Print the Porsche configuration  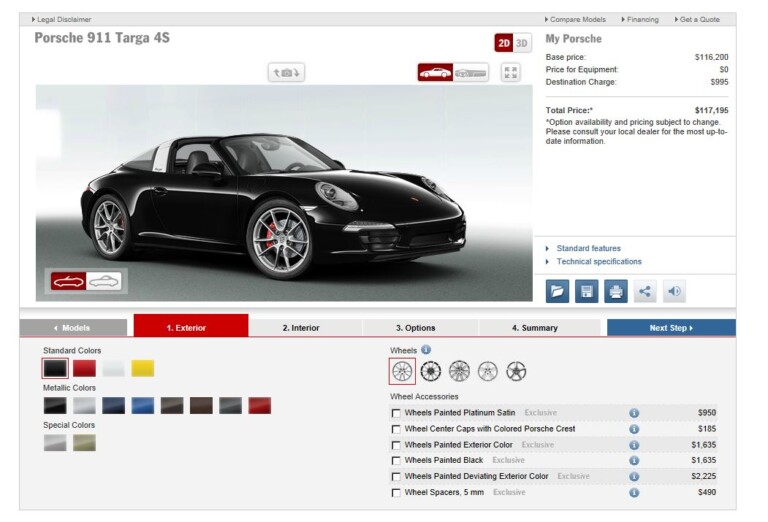click(x=616, y=292)
